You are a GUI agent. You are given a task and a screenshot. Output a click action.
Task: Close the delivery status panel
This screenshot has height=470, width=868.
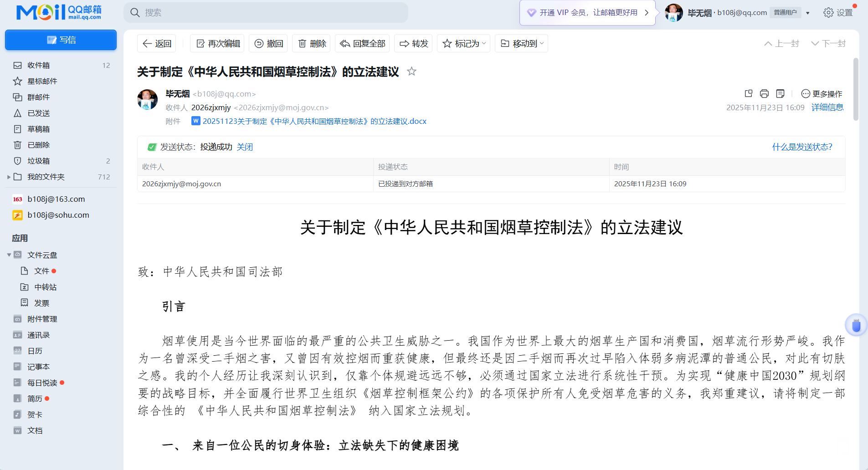click(245, 147)
